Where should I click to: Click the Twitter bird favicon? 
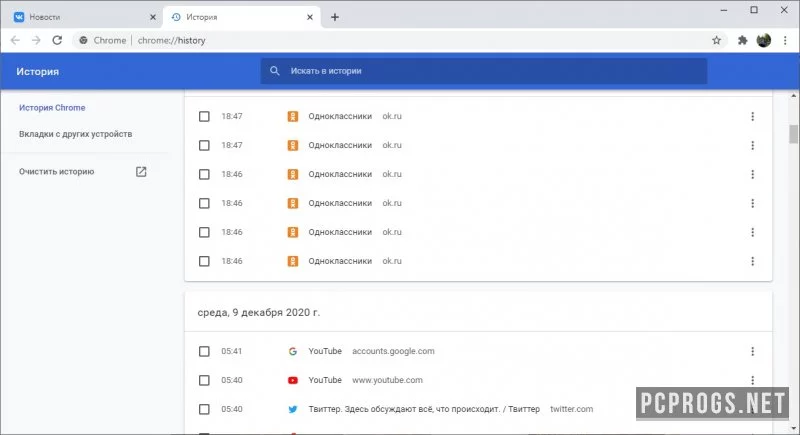(x=293, y=410)
